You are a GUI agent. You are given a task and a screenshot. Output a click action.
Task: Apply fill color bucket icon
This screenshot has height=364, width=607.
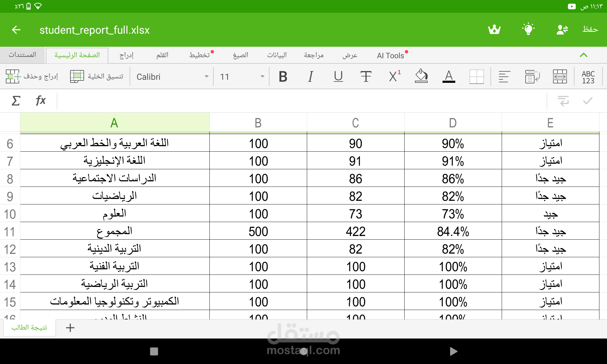pos(421,76)
